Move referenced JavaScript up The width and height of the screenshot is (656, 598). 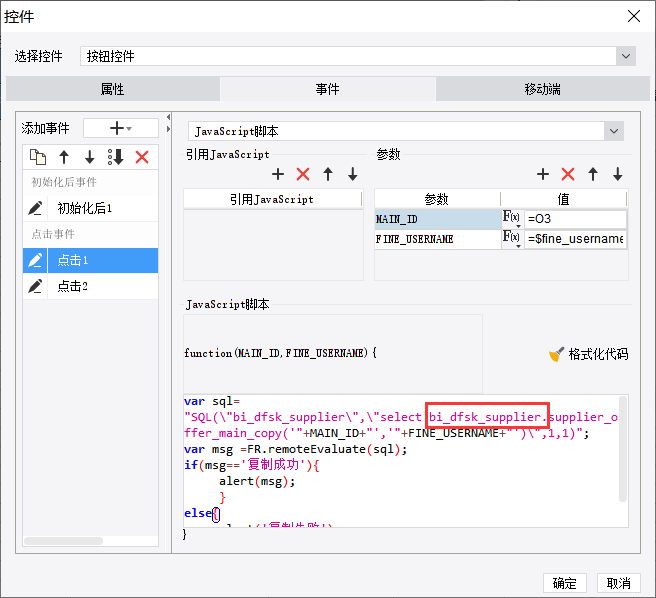(x=328, y=174)
